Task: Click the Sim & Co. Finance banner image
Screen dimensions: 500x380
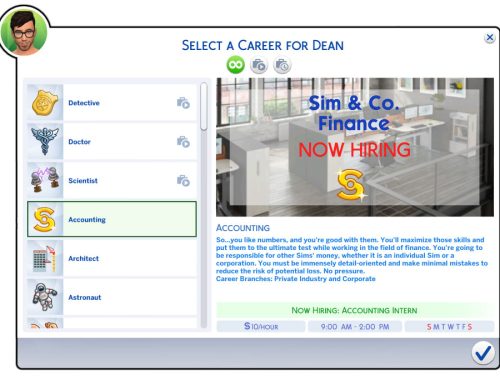Action: tap(355, 147)
